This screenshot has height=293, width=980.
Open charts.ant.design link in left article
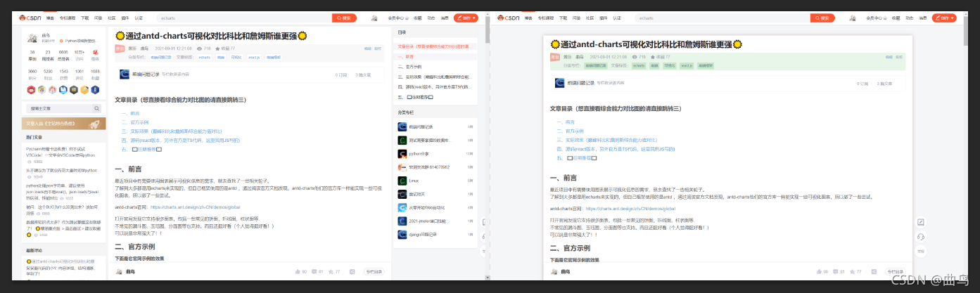pyautogui.click(x=196, y=208)
